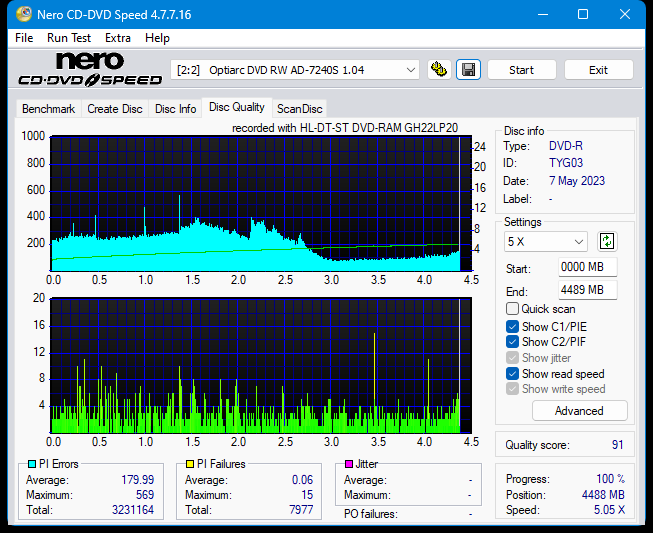Image resolution: width=653 pixels, height=533 pixels.
Task: Click the yellow PI Failures legend swatch
Action: coord(190,465)
